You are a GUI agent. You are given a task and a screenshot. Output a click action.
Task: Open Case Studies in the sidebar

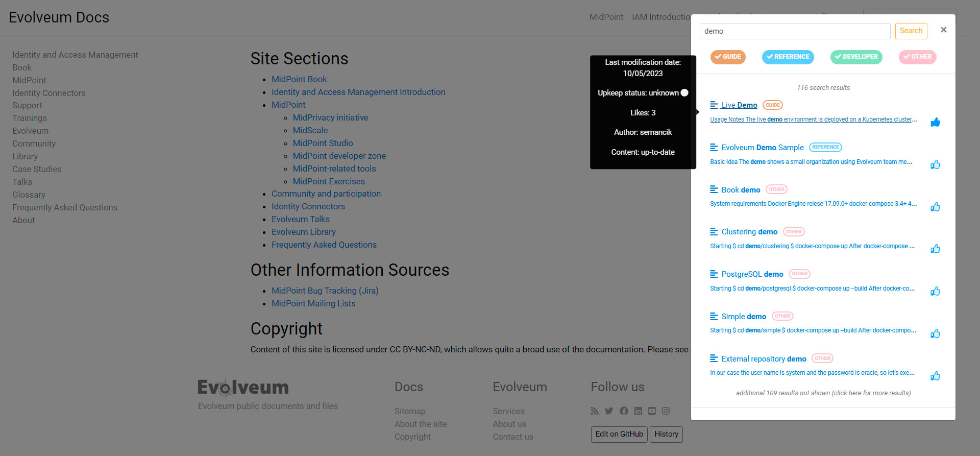click(37, 169)
